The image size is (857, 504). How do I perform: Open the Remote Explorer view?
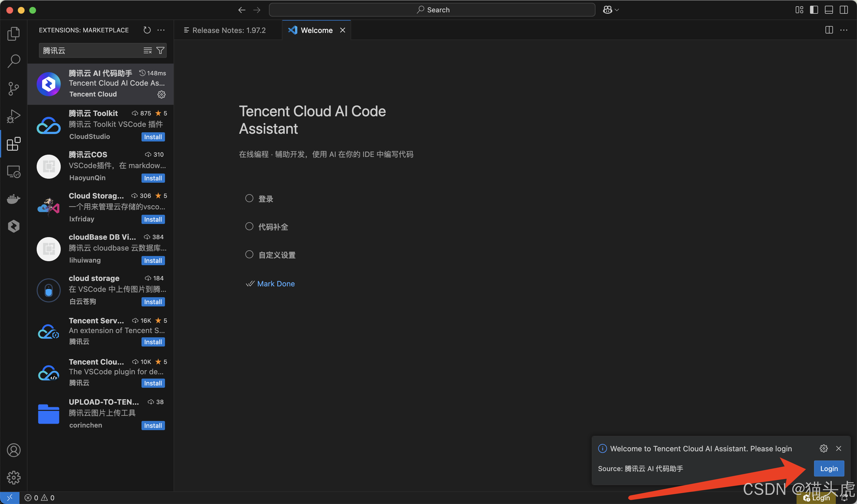point(13,172)
